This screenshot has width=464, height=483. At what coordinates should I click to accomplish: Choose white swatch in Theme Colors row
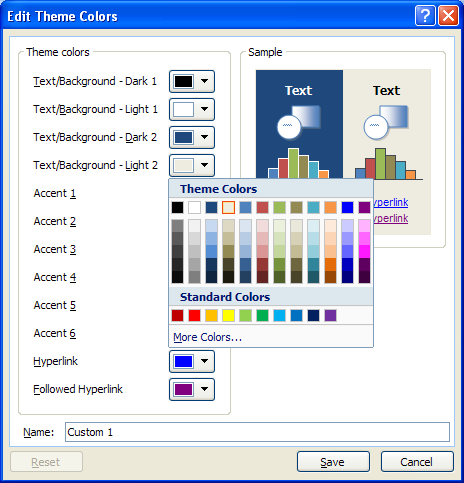195,207
